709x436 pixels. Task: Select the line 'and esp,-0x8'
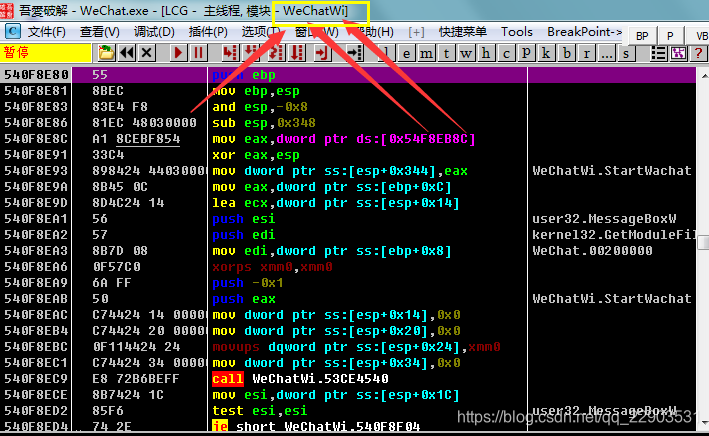coord(260,107)
